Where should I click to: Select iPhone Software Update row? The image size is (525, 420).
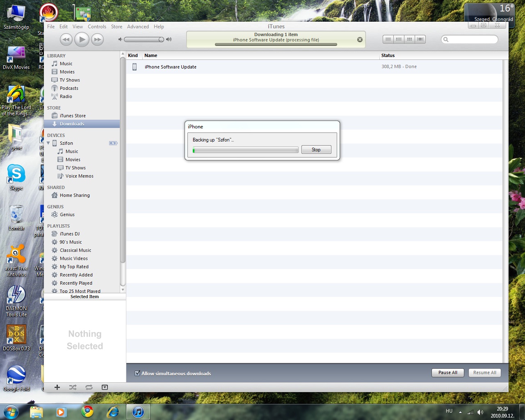tap(314, 67)
